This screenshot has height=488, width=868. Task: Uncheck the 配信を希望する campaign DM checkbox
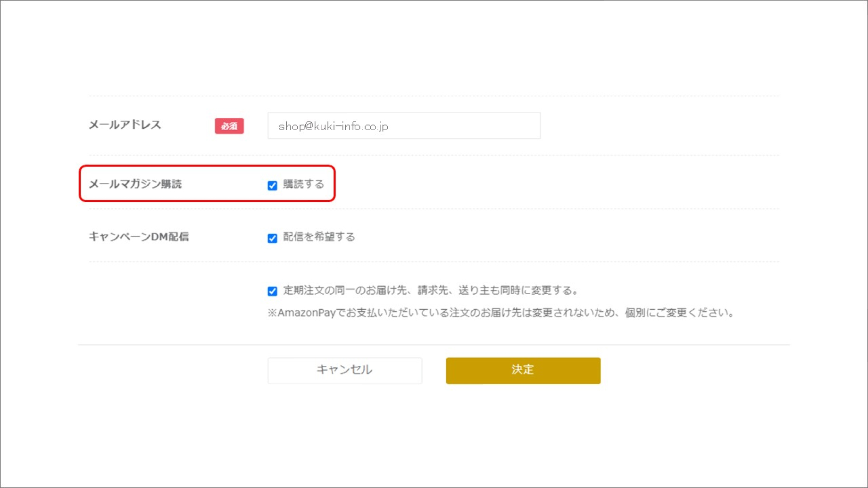pos(272,238)
